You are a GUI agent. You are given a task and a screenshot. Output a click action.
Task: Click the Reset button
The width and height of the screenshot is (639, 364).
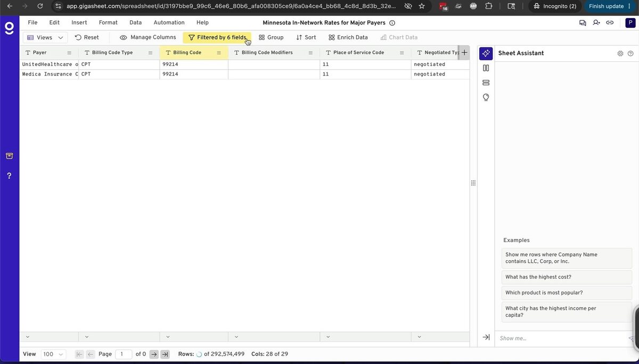[x=87, y=38]
